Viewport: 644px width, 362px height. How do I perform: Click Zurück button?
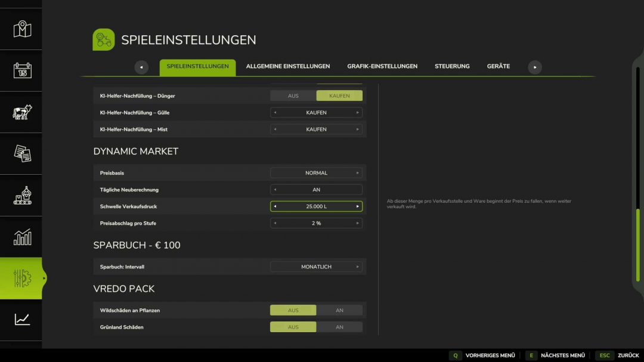coord(628,355)
